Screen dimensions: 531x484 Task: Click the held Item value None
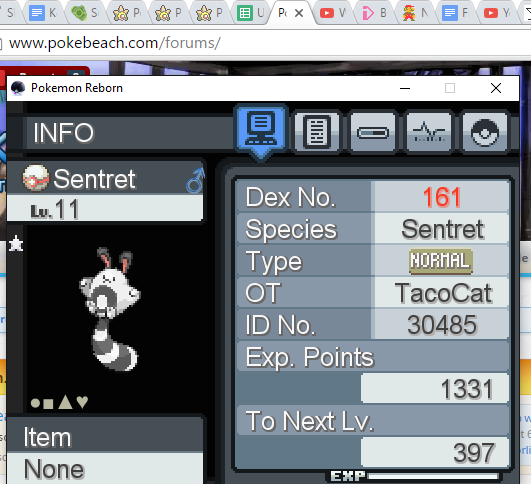(54, 469)
